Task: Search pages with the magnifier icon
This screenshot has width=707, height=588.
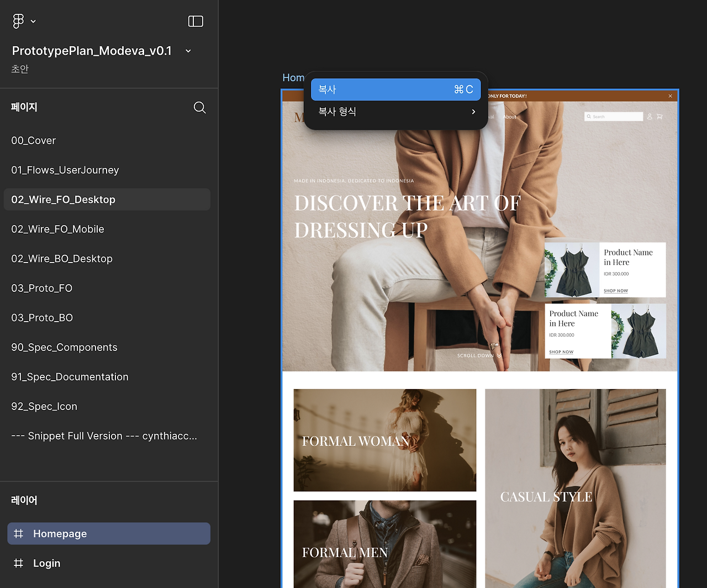Action: [x=200, y=108]
